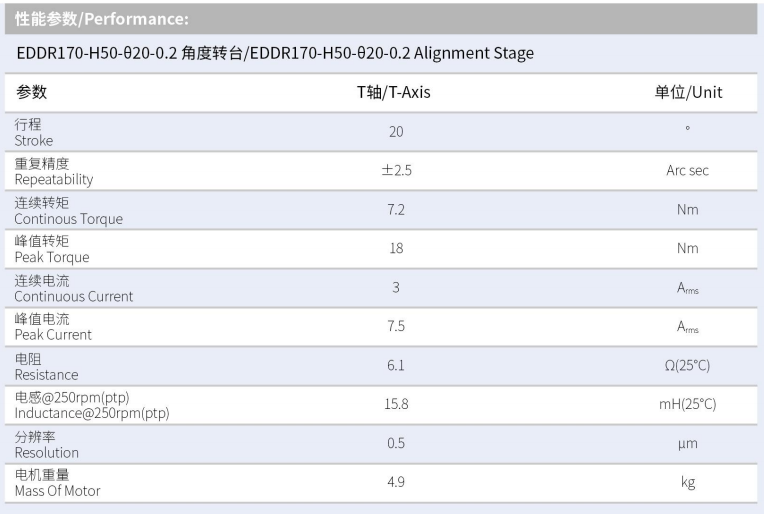Click the Ω(25°C) unit cell
The image size is (764, 514).
687,366
